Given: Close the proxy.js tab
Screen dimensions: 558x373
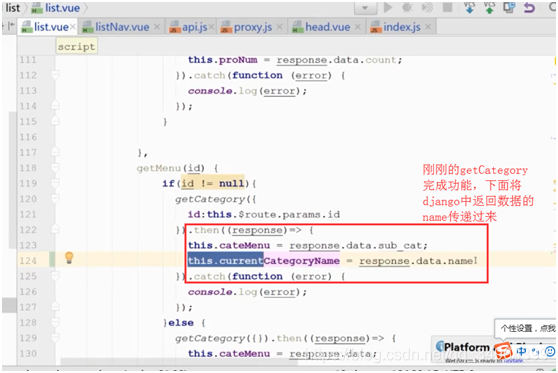Looking at the screenshot, I should (x=280, y=27).
